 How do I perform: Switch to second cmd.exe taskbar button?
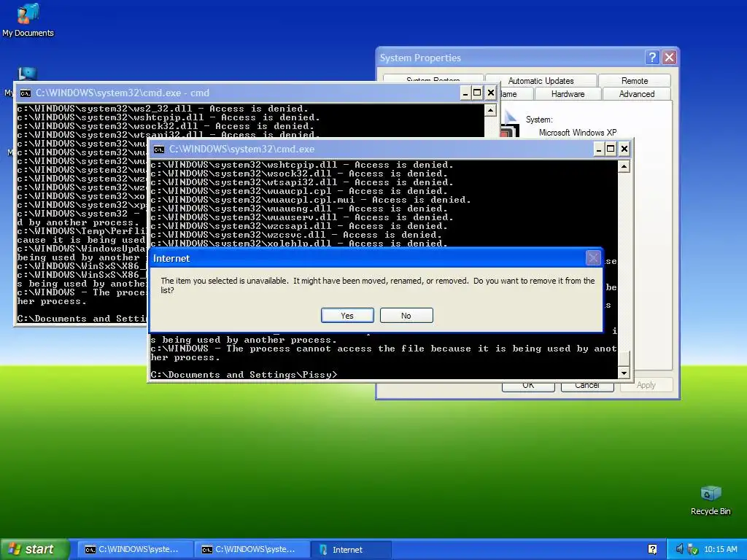pos(252,550)
